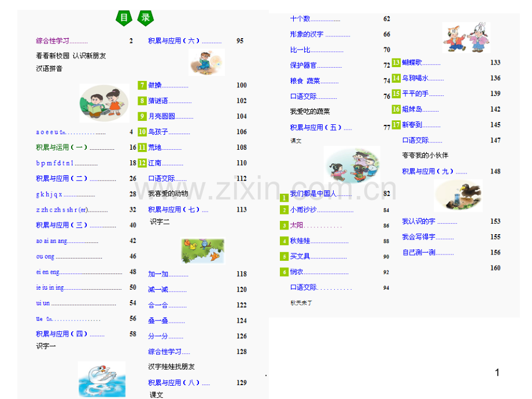Screen dimensions: 532x399
Task: Select the number 1 badge next to 我们都是中国人
Action: [x=283, y=197]
